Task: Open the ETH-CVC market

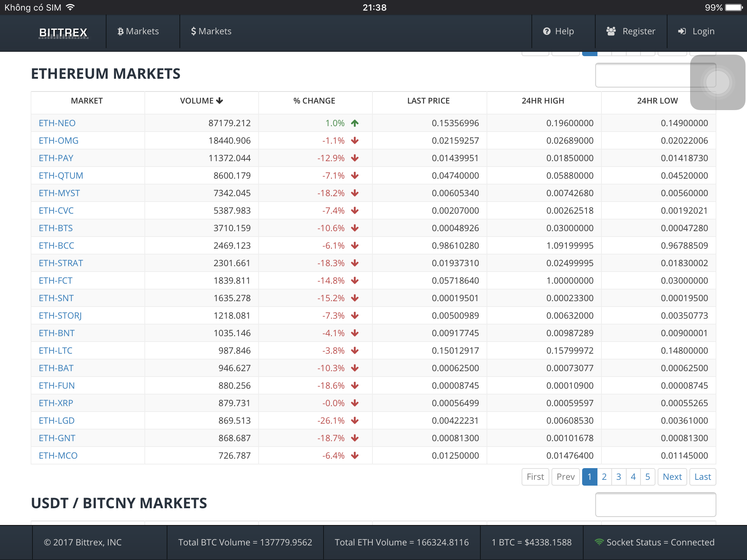Action: tap(56, 211)
